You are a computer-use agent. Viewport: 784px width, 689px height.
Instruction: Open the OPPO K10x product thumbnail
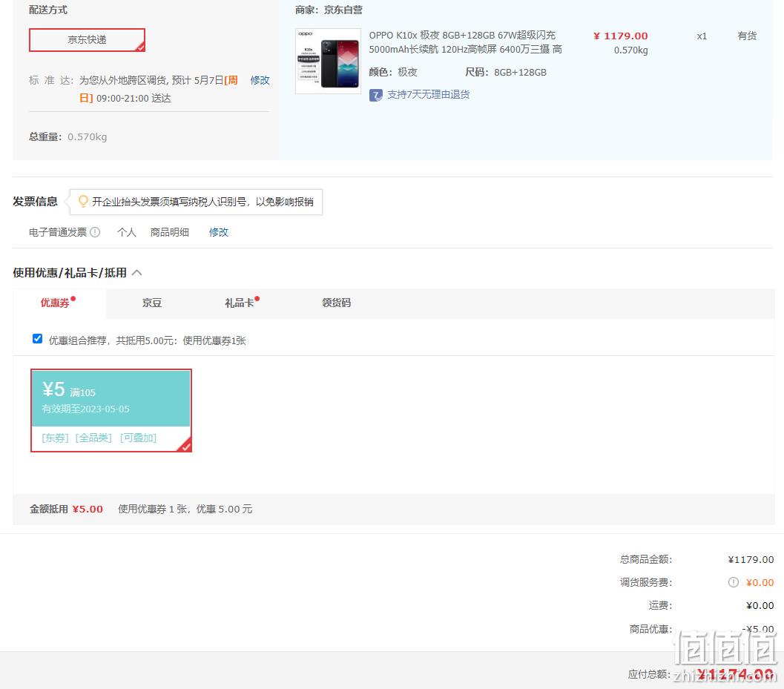click(328, 61)
